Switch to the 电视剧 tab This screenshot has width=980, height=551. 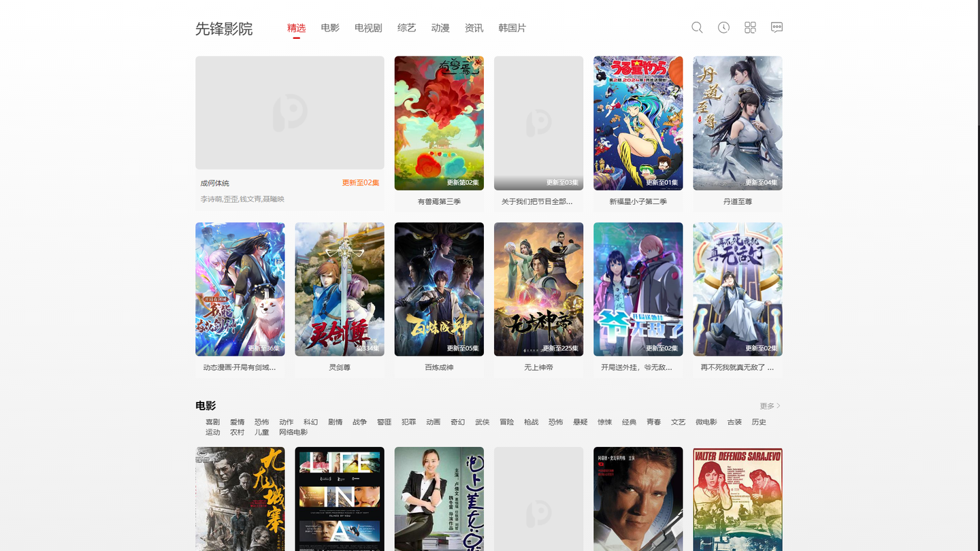pyautogui.click(x=368, y=28)
